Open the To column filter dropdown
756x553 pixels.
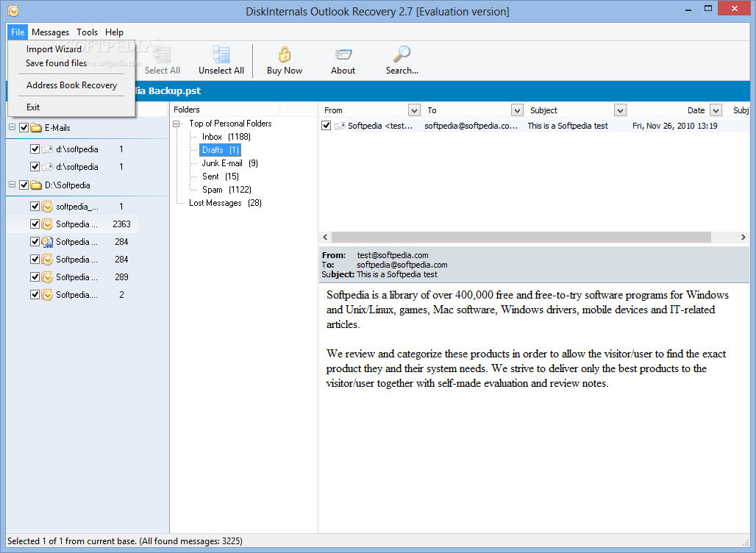pos(517,110)
